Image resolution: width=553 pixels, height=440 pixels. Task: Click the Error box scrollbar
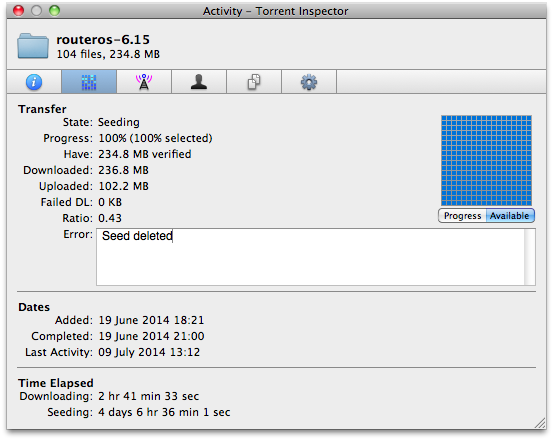(530, 257)
